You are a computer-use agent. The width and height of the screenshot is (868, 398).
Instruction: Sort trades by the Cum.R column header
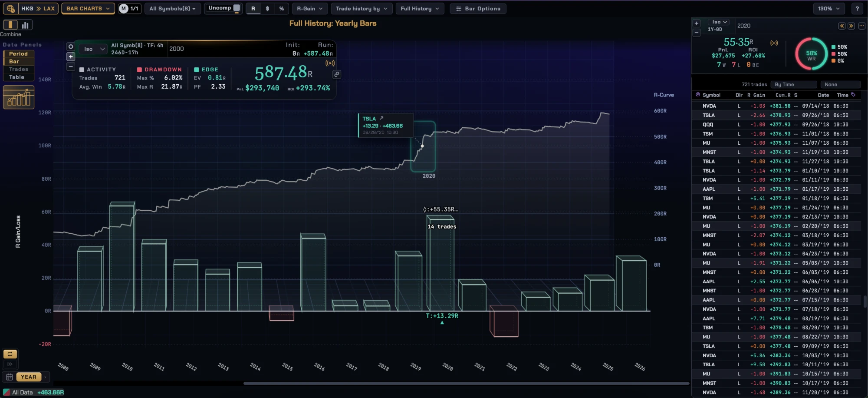(x=783, y=95)
